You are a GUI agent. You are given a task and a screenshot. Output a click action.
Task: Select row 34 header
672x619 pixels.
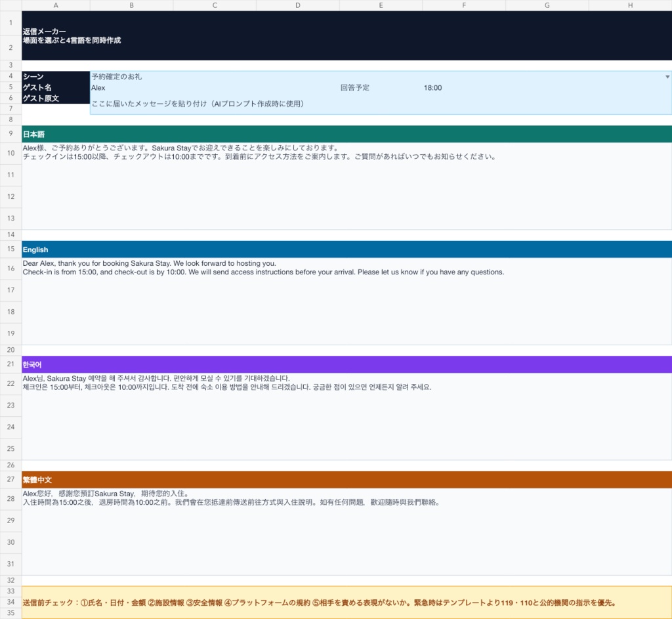click(10, 602)
